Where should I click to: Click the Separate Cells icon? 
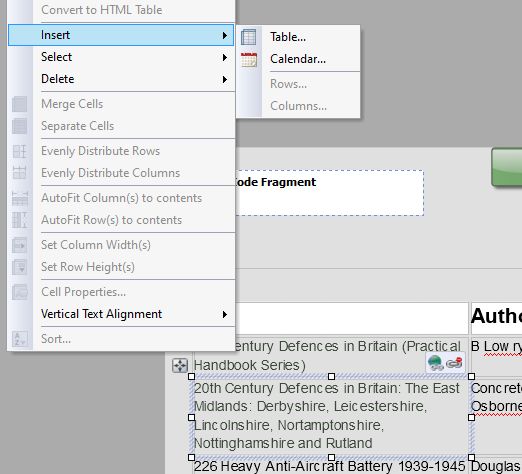[20, 126]
